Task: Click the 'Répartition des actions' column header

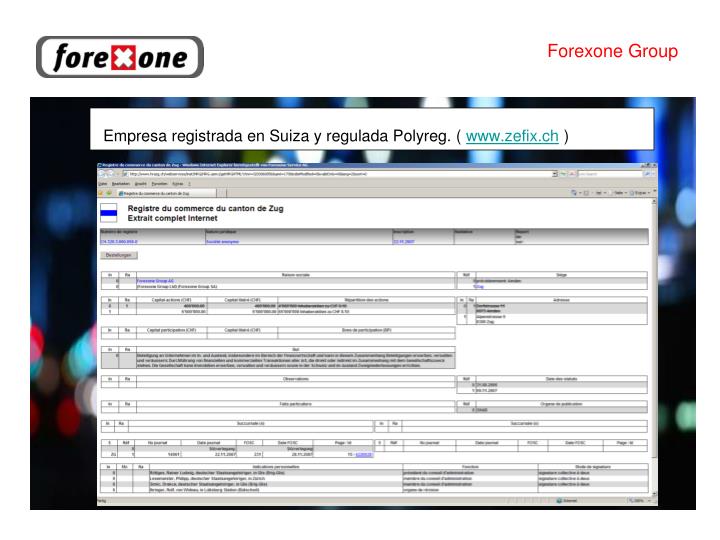Action: (366, 300)
